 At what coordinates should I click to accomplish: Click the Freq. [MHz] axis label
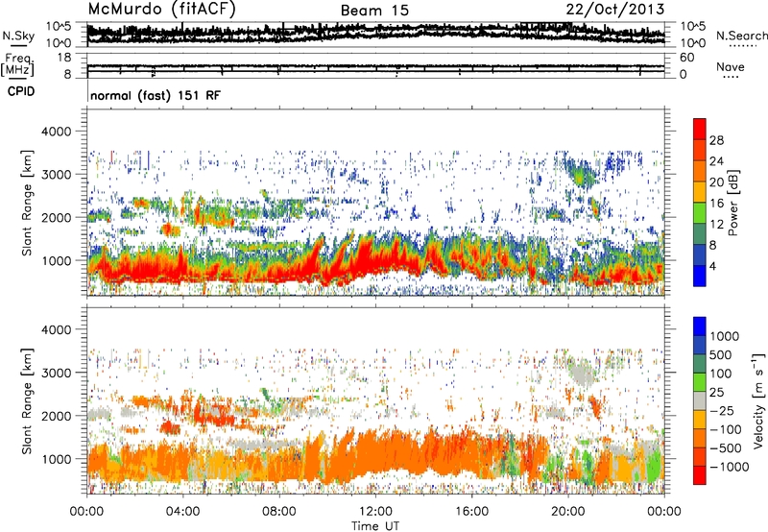point(17,65)
